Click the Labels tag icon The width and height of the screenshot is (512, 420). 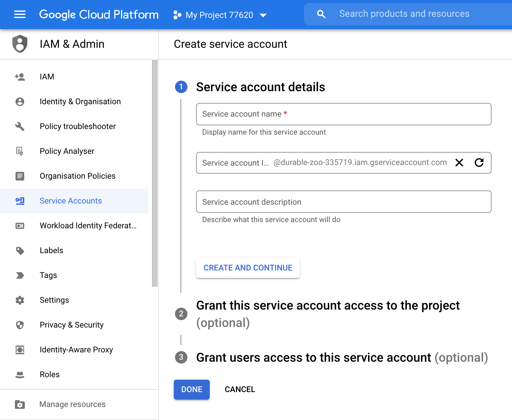click(20, 250)
